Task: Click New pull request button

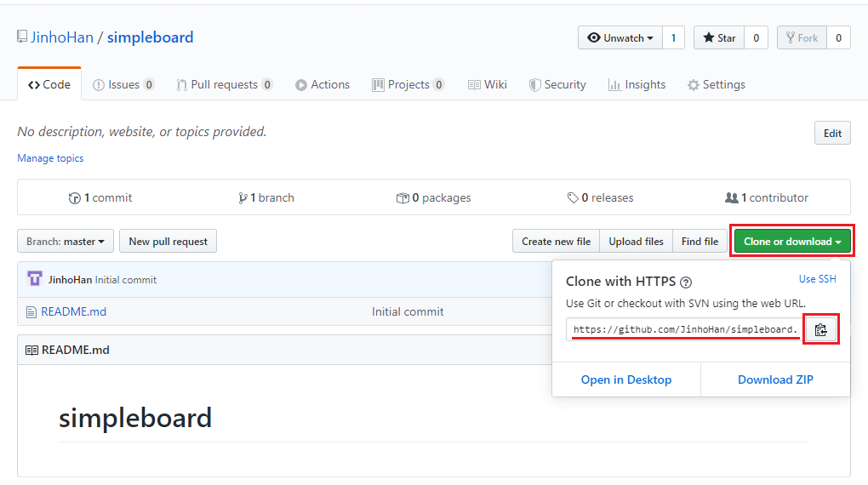Action: pyautogui.click(x=168, y=242)
